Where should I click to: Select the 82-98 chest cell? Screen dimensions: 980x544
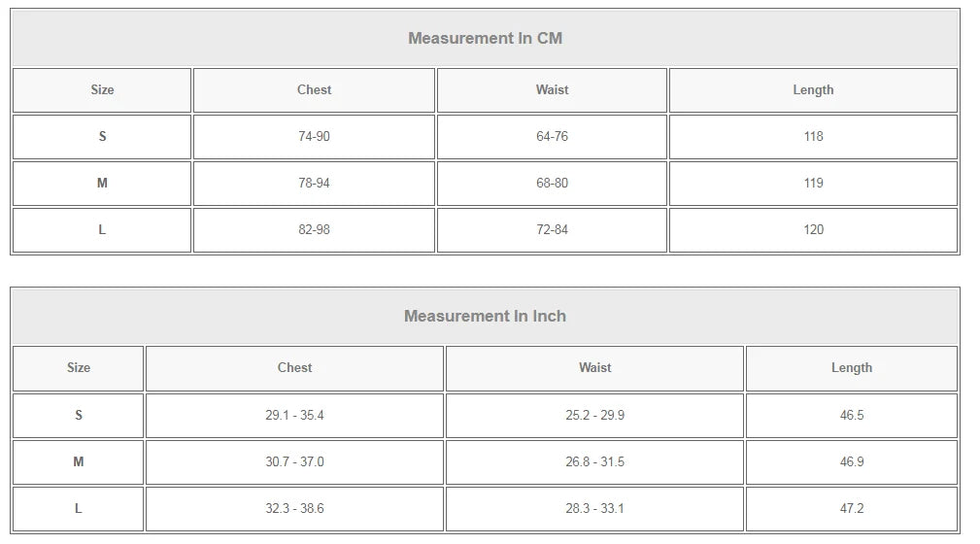click(314, 230)
